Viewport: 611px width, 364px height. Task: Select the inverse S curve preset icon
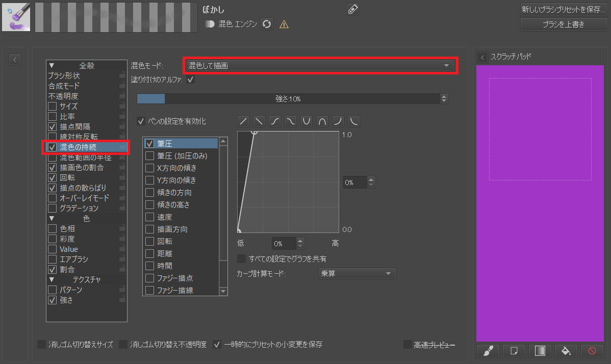(x=290, y=121)
